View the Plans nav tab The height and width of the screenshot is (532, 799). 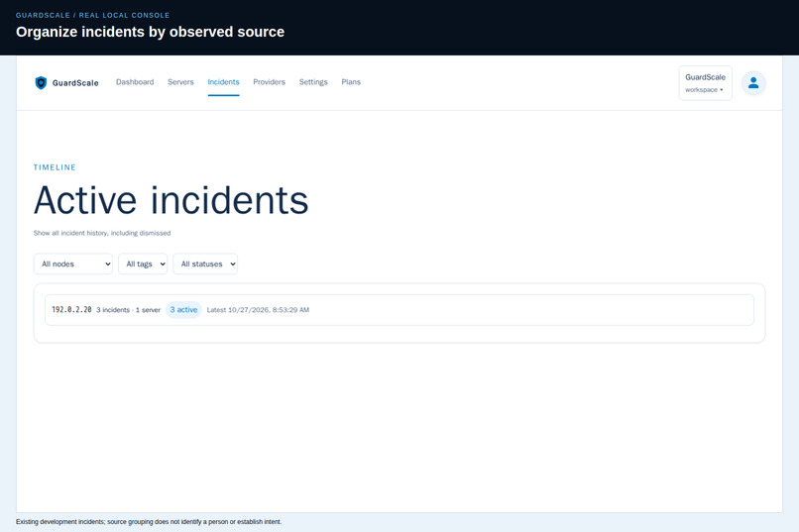click(351, 82)
